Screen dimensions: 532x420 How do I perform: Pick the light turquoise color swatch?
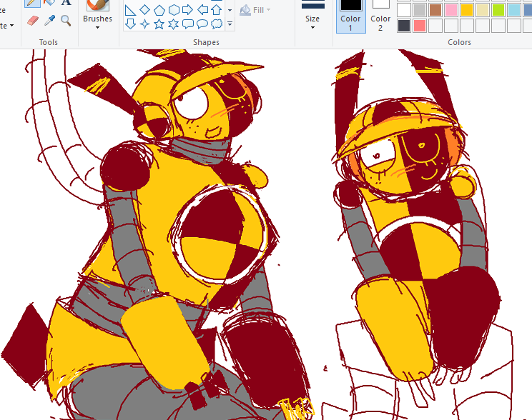[x=514, y=10]
